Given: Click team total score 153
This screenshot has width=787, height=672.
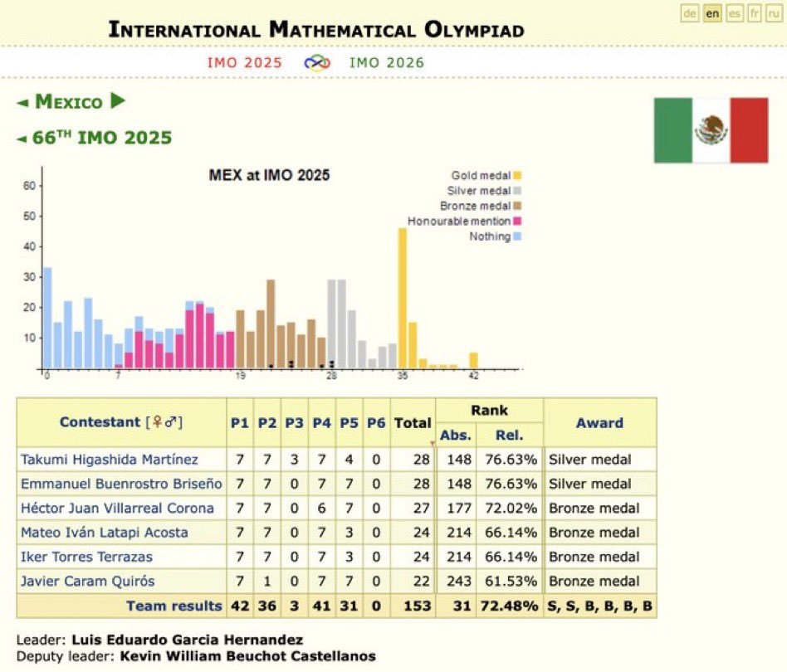Looking at the screenshot, I should point(418,606).
